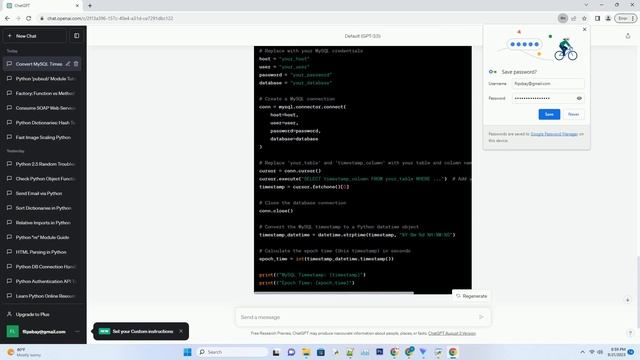Save the password
The height and width of the screenshot is (360, 640).
[x=549, y=114]
